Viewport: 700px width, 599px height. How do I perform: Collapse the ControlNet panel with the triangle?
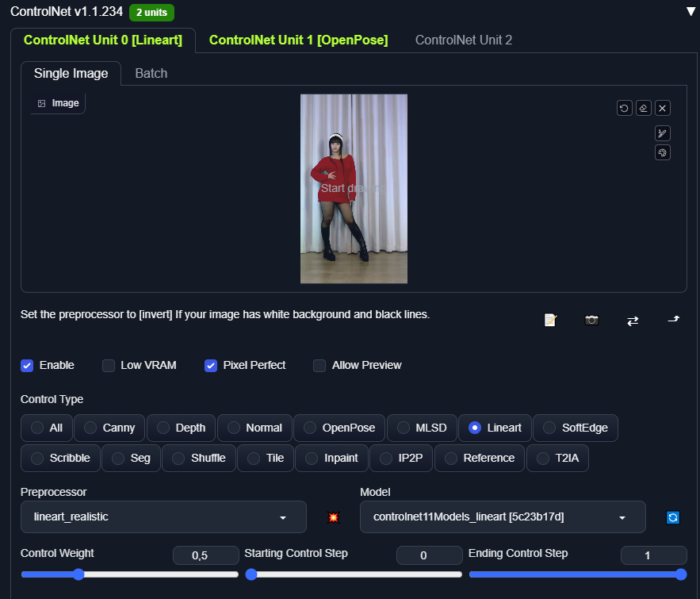(x=691, y=11)
